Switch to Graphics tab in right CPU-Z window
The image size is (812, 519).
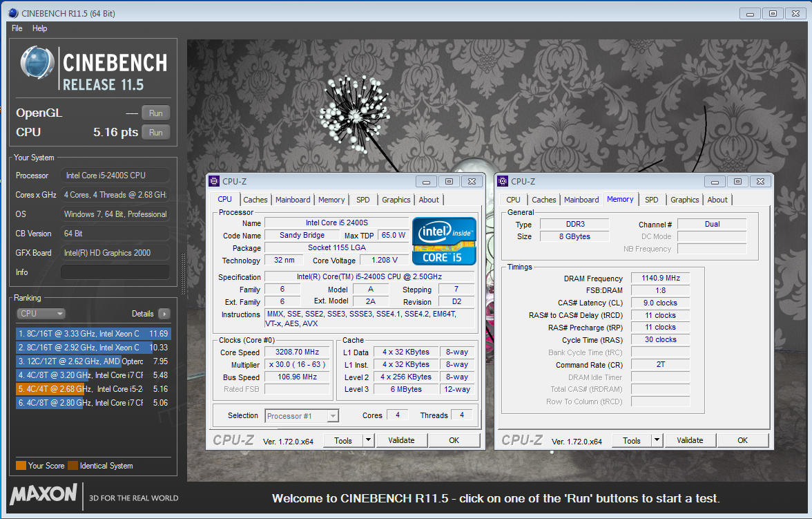(685, 200)
